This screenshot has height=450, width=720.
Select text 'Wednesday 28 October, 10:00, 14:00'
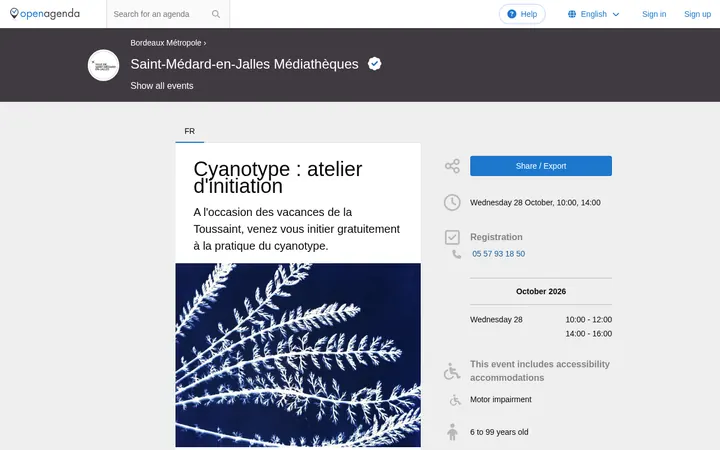(535, 202)
